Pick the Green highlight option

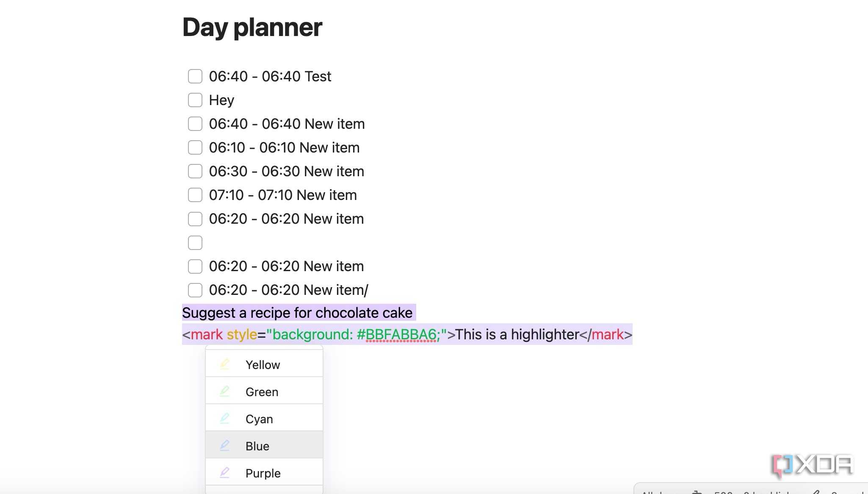pos(264,391)
